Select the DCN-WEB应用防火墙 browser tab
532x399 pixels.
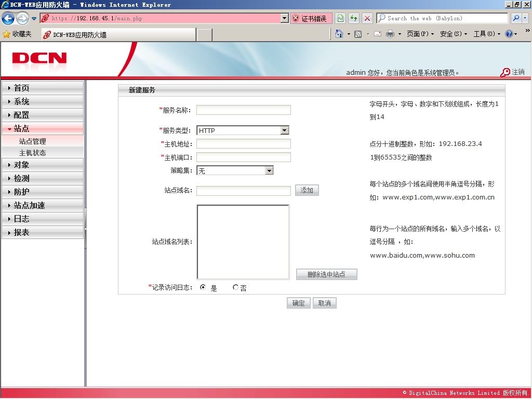[118, 35]
